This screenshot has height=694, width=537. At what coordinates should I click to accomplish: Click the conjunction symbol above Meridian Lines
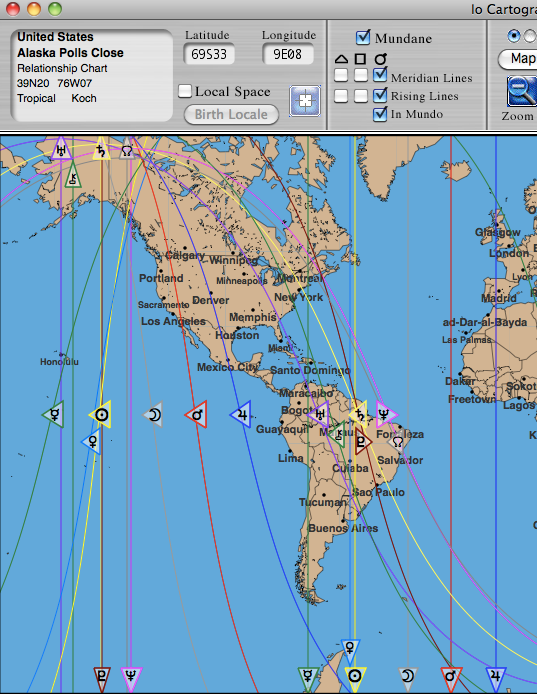tap(380, 58)
